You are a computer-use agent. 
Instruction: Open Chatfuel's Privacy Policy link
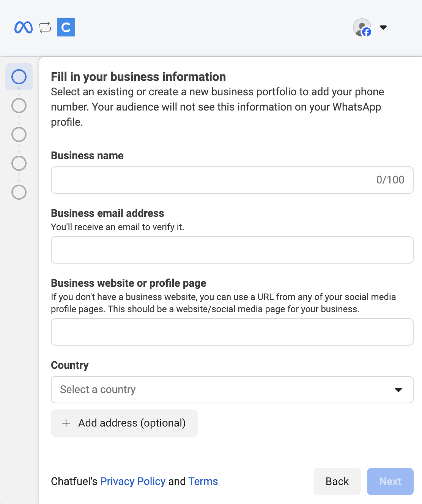coord(133,482)
